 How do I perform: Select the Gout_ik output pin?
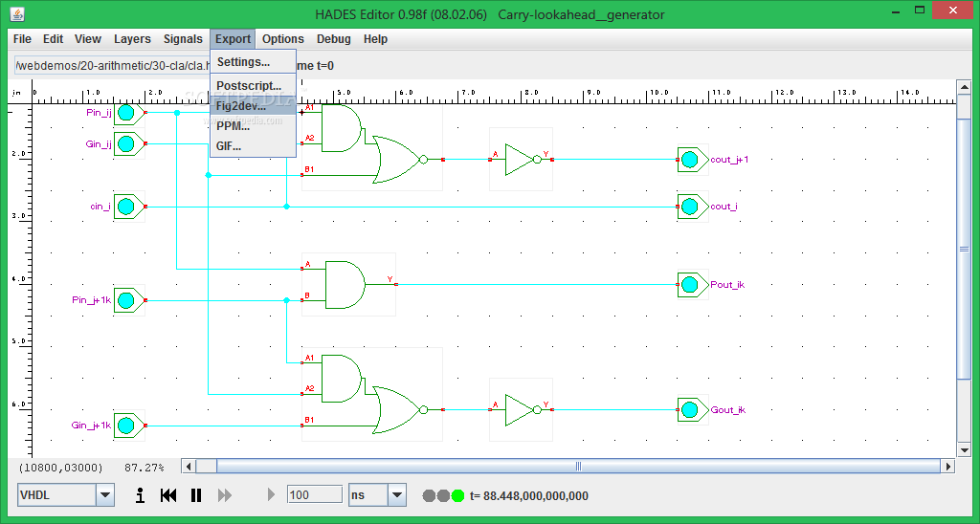690,409
